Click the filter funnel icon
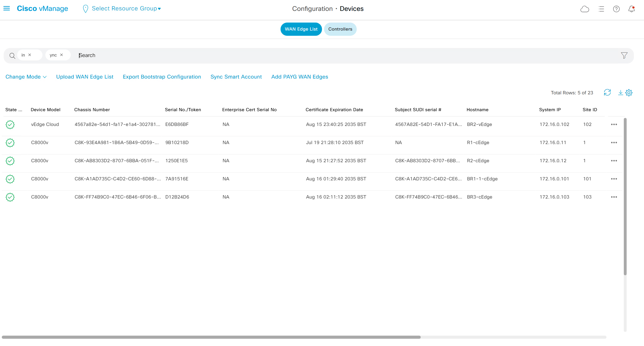Screen dimensions: 644x346 (624, 55)
